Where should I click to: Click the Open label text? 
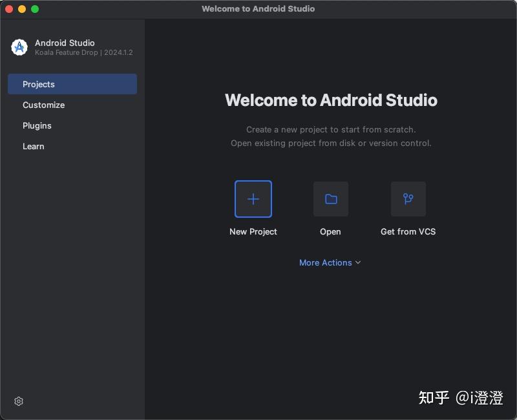point(330,231)
